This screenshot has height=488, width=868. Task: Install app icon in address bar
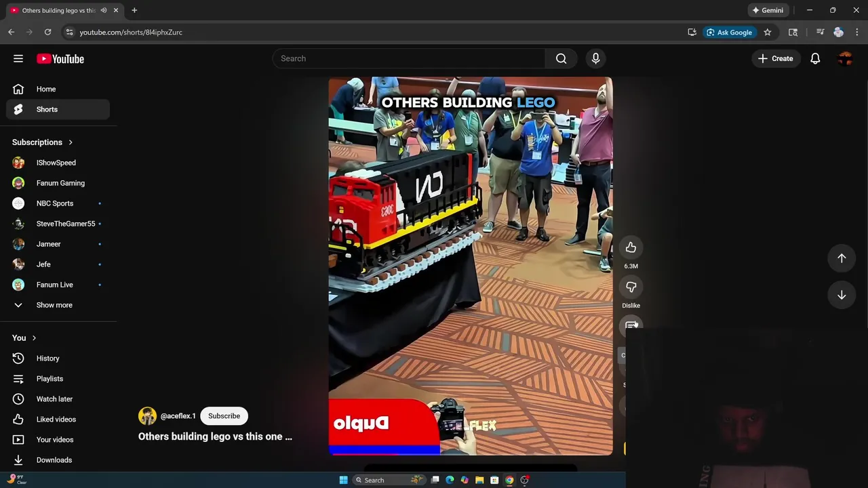click(x=692, y=32)
